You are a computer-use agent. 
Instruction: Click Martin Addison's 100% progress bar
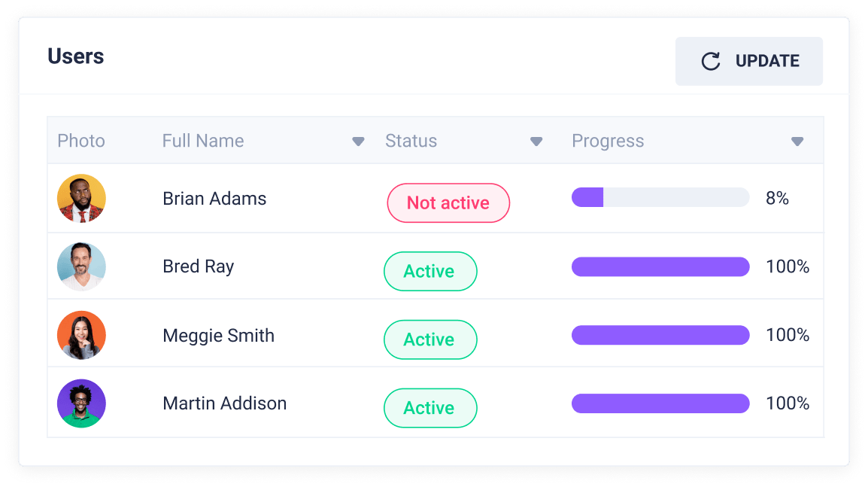(x=660, y=403)
